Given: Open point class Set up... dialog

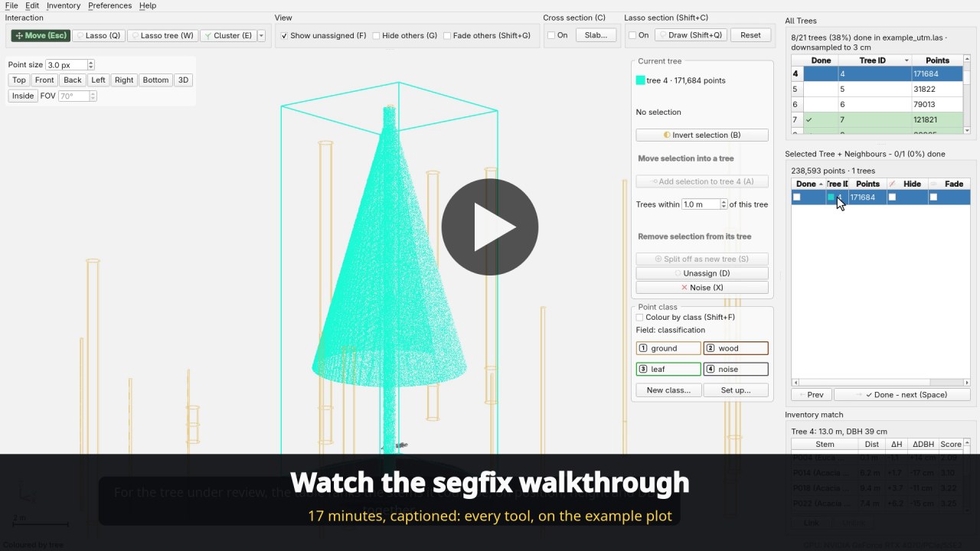Looking at the screenshot, I should (x=736, y=390).
